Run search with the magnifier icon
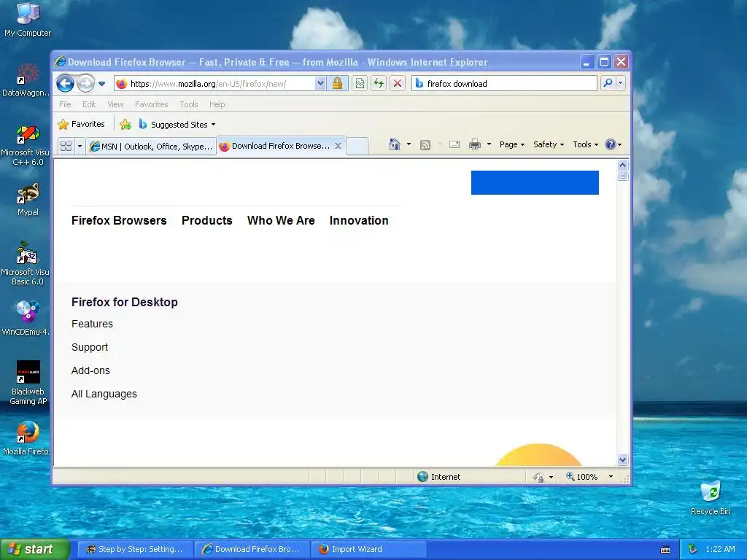747x560 pixels. coord(608,83)
